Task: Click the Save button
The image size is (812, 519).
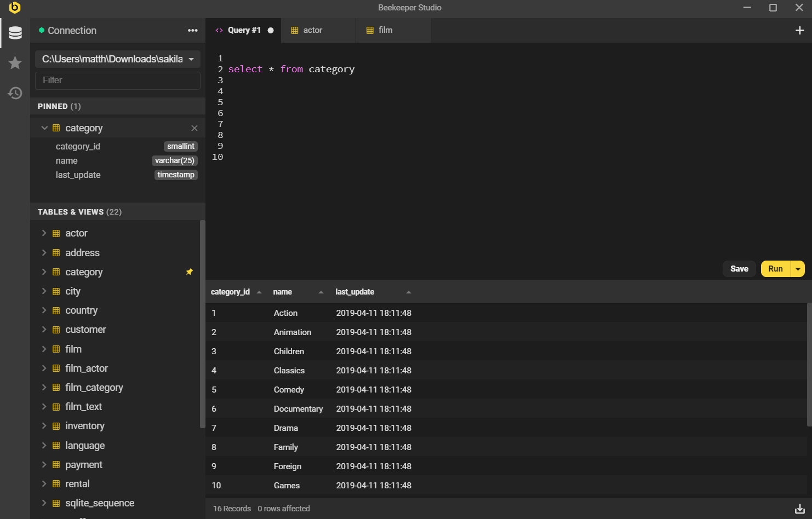Action: (739, 268)
